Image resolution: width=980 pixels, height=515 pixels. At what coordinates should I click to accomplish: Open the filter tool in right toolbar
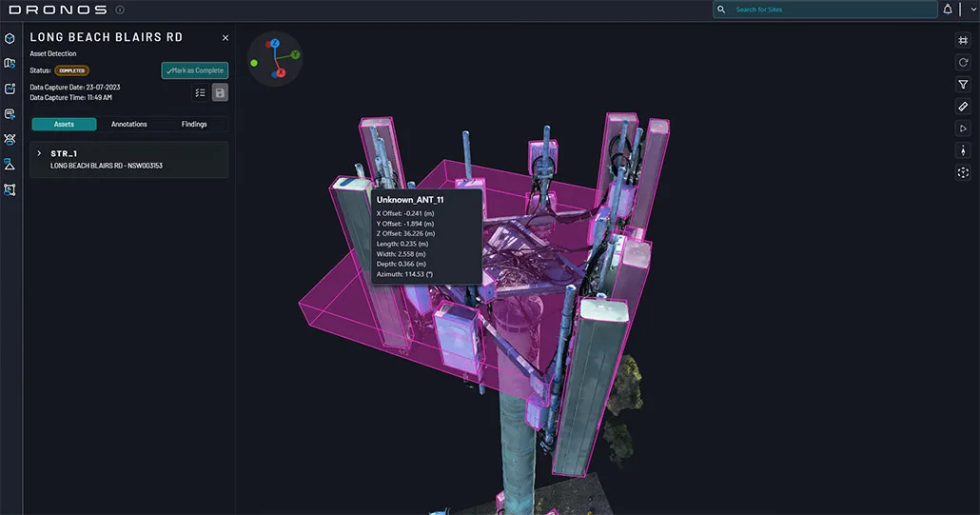click(x=963, y=85)
